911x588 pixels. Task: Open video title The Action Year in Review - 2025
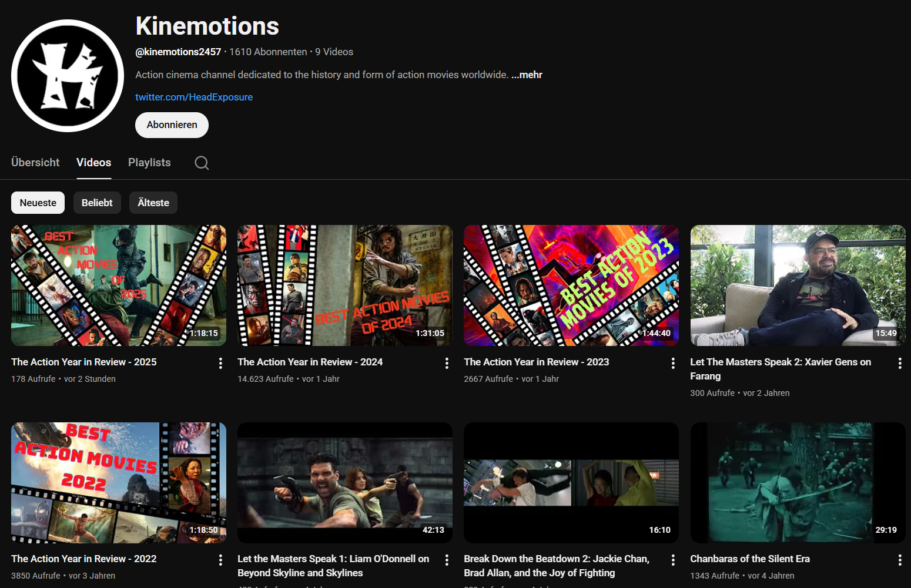[84, 362]
